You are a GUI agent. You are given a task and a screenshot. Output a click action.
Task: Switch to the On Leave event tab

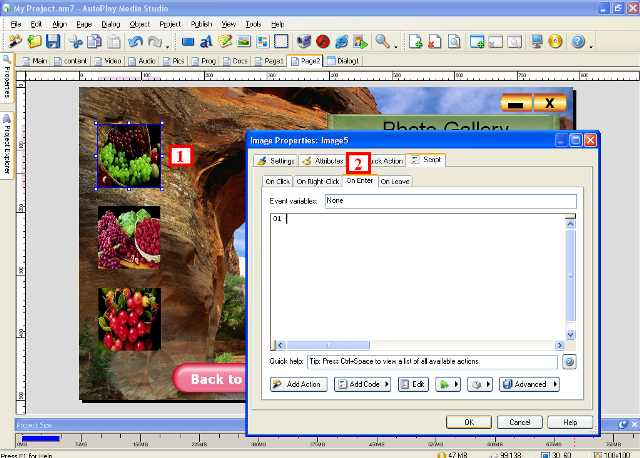point(395,181)
